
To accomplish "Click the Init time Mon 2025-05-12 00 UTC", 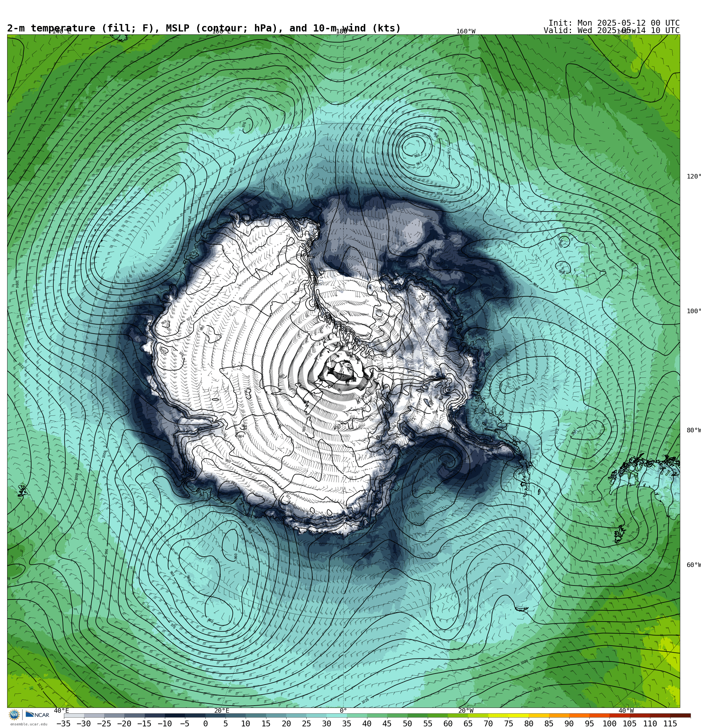I will (x=614, y=23).
